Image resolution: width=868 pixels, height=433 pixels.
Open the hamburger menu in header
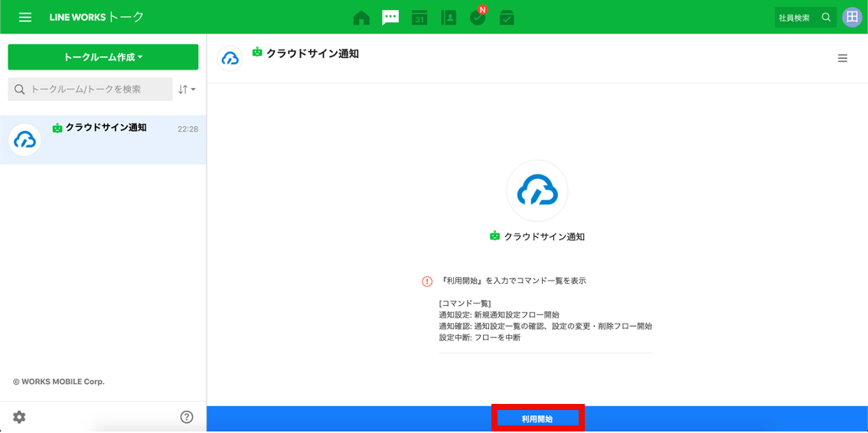pyautogui.click(x=25, y=17)
